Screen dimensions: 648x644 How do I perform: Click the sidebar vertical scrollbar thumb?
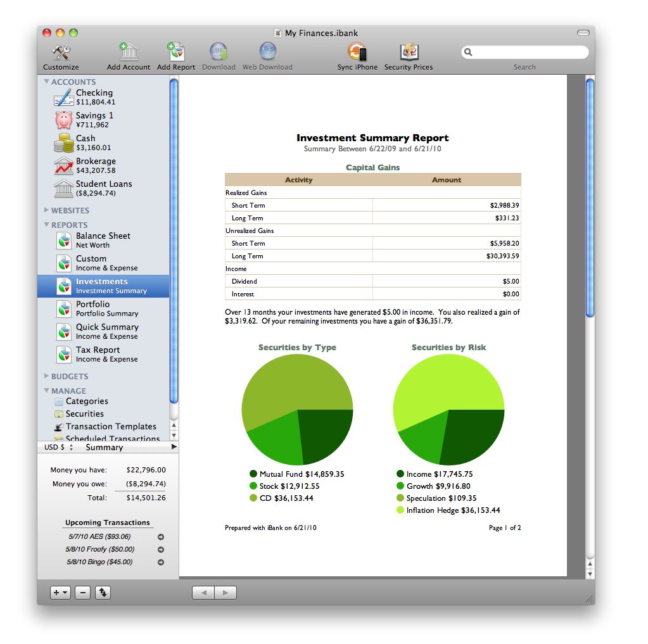(174, 241)
